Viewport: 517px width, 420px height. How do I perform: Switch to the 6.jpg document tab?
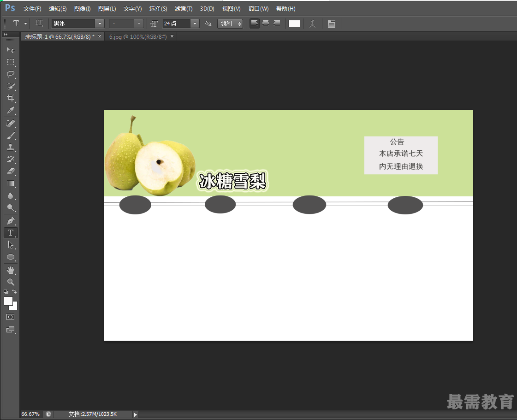[138, 36]
